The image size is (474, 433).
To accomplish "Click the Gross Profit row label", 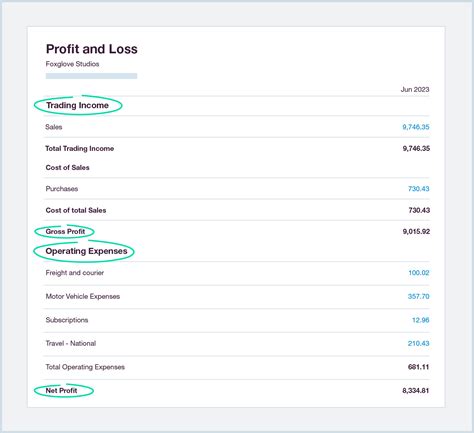I will (x=65, y=231).
